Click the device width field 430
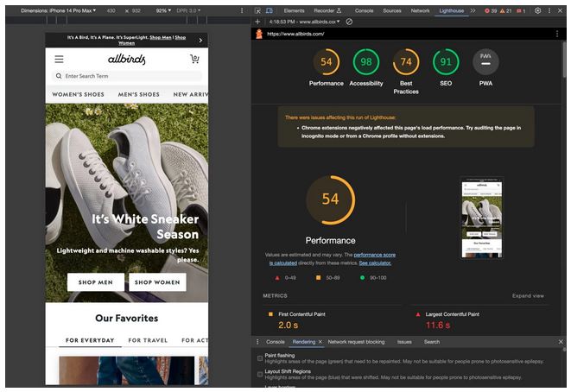 click(111, 10)
